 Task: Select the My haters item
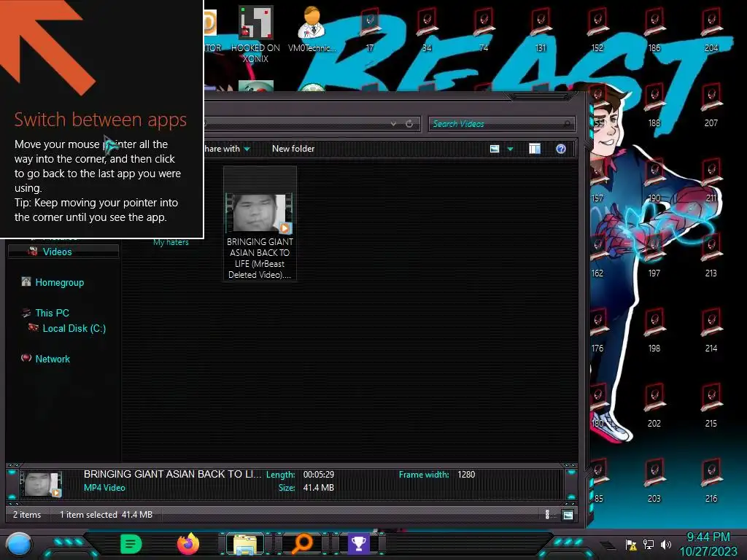[171, 242]
